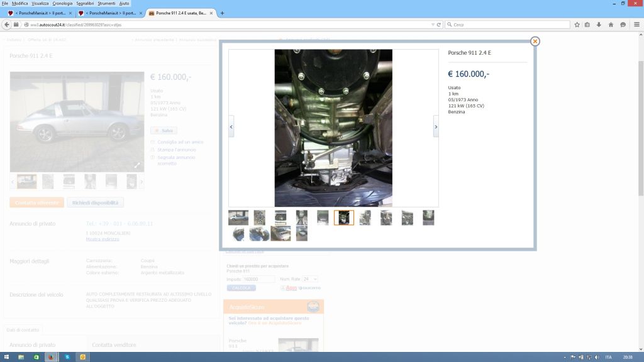Enlarge the listing photo with the expand icon

coord(137,165)
